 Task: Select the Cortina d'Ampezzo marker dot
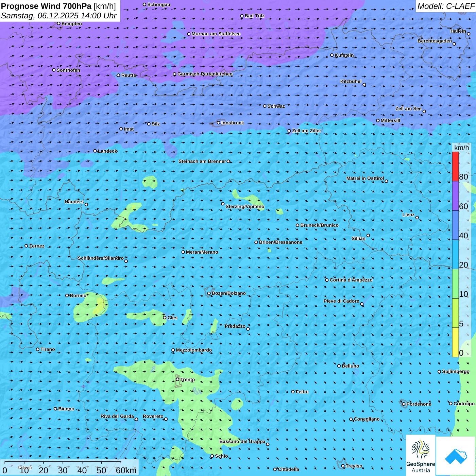(327, 280)
